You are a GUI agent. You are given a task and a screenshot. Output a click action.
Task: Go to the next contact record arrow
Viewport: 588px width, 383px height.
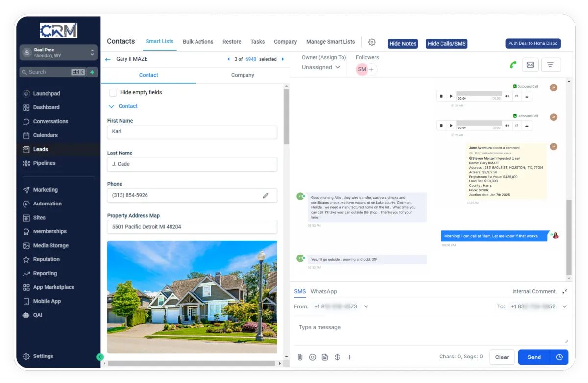tap(283, 59)
